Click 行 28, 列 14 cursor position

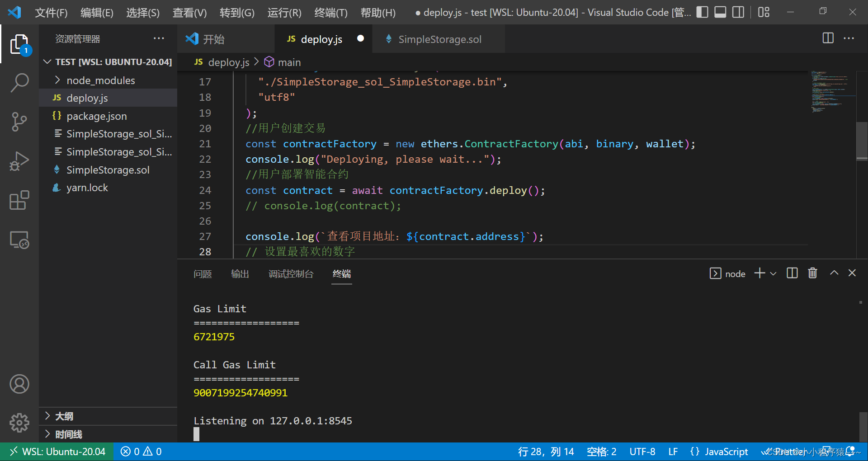[x=546, y=452]
